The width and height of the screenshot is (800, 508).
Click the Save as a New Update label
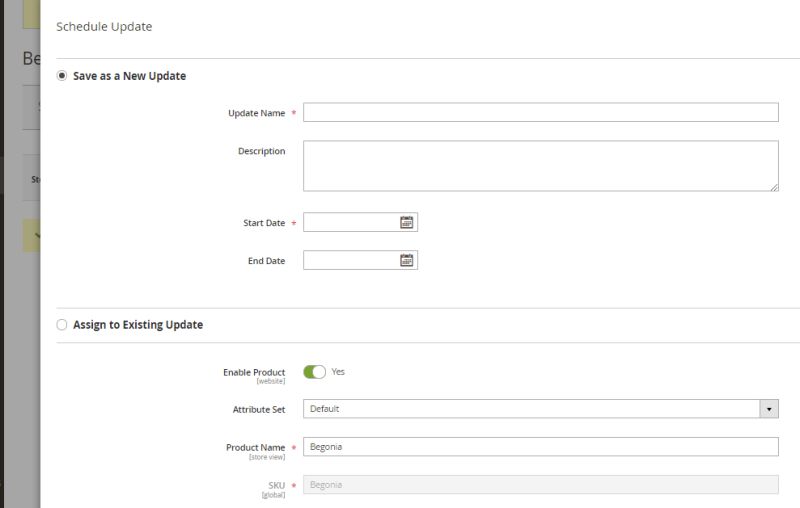coord(130,76)
